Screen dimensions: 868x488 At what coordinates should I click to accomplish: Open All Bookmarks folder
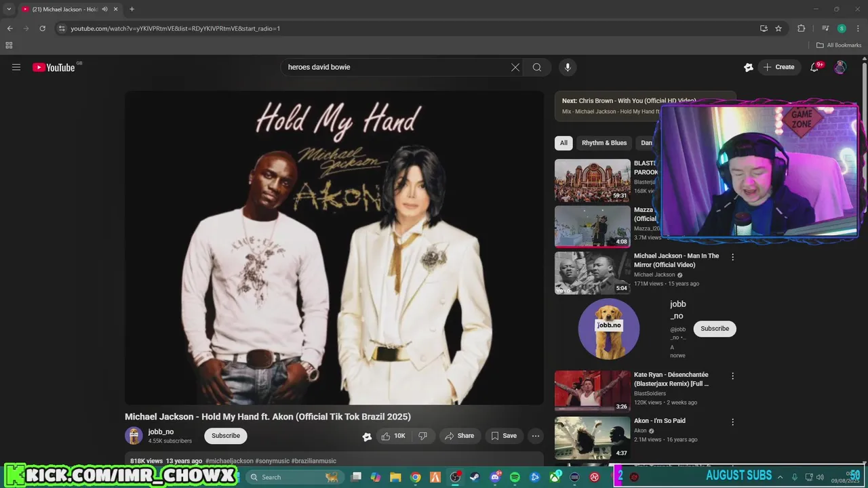(839, 45)
